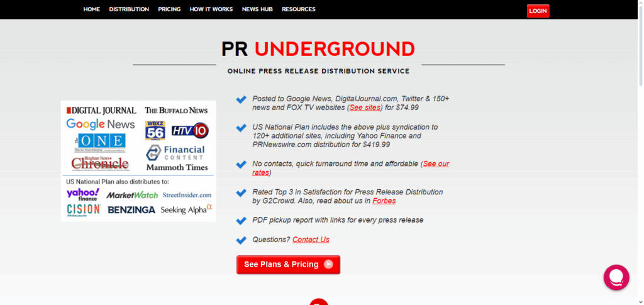Click the Mammoth Times logo

pos(177,167)
